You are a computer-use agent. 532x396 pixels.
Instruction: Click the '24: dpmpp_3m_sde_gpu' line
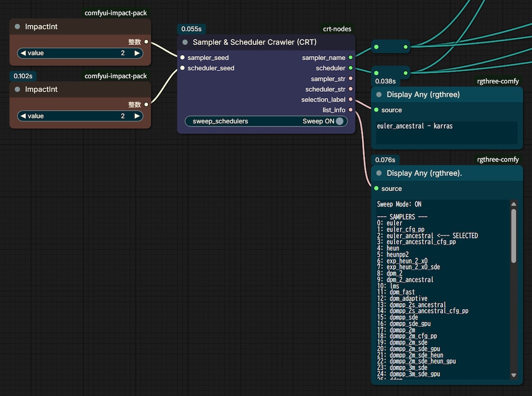click(x=408, y=374)
